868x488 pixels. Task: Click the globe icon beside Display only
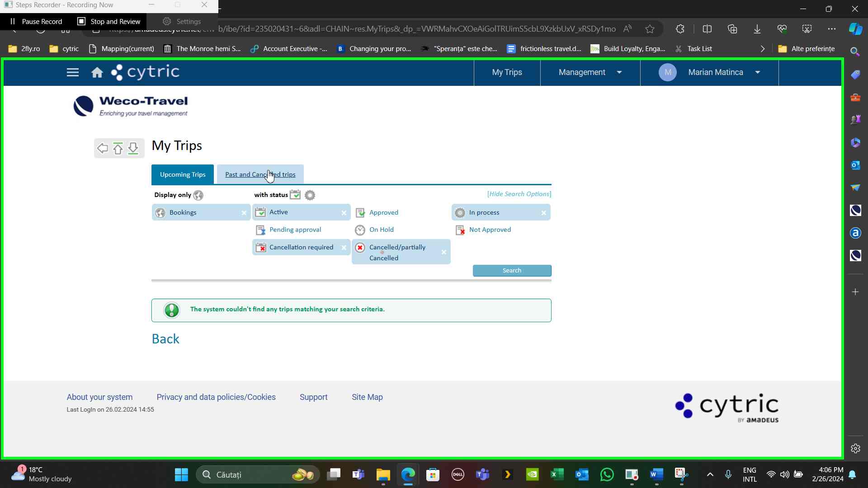pos(198,195)
